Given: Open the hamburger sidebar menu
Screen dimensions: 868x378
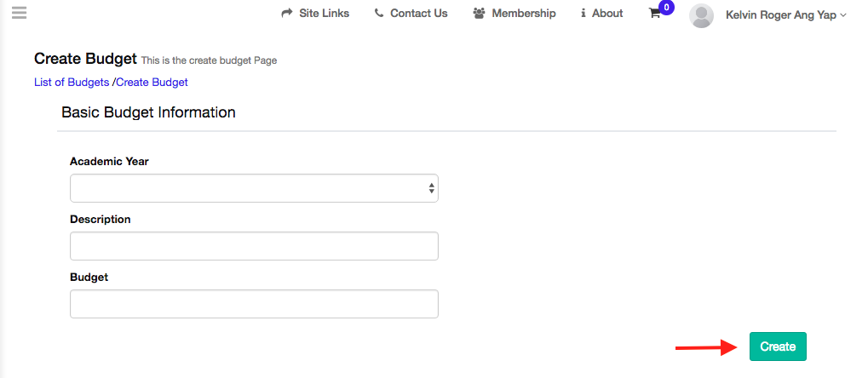Looking at the screenshot, I should tap(19, 13).
